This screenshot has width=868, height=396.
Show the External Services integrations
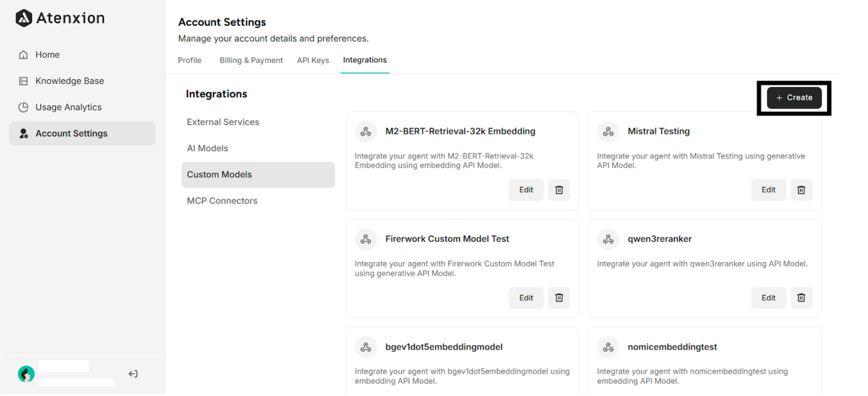(223, 122)
